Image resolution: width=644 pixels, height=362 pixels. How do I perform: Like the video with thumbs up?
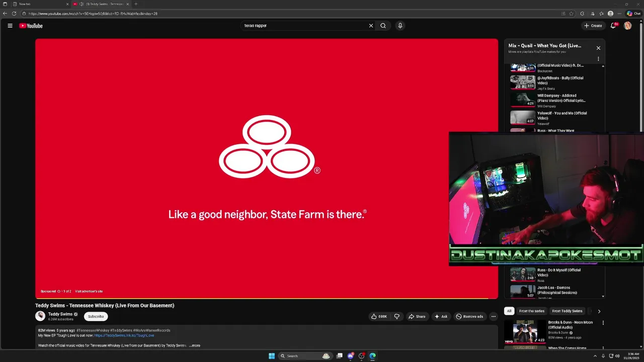coord(379,316)
